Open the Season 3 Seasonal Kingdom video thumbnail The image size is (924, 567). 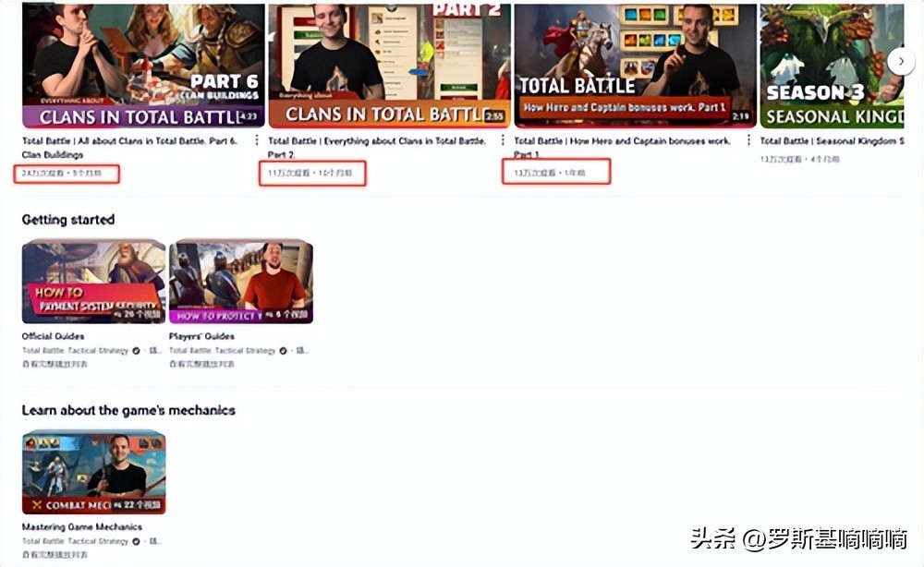tap(832, 65)
